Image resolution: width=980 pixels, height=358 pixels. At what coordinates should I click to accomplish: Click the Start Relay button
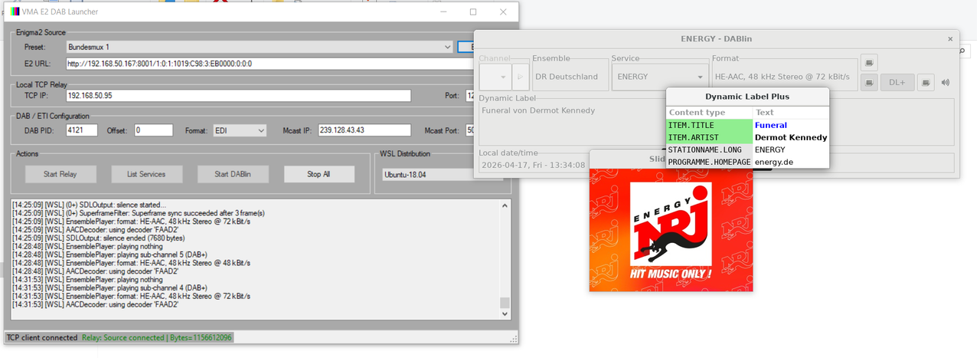coord(60,174)
